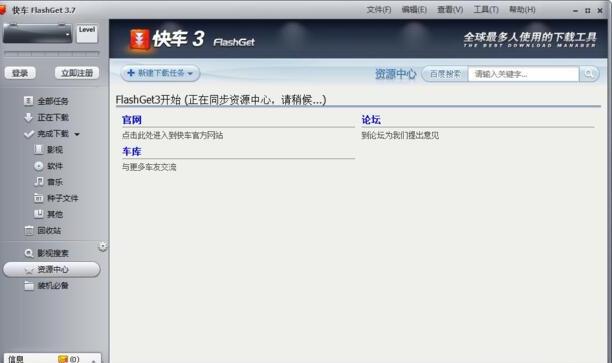Click the 其他 category icon

pos(39,214)
